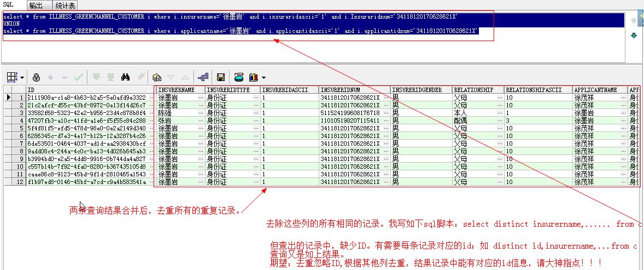Screen dimensions: 644x270
Task: Click the insert record plus icon
Action: click(51, 77)
